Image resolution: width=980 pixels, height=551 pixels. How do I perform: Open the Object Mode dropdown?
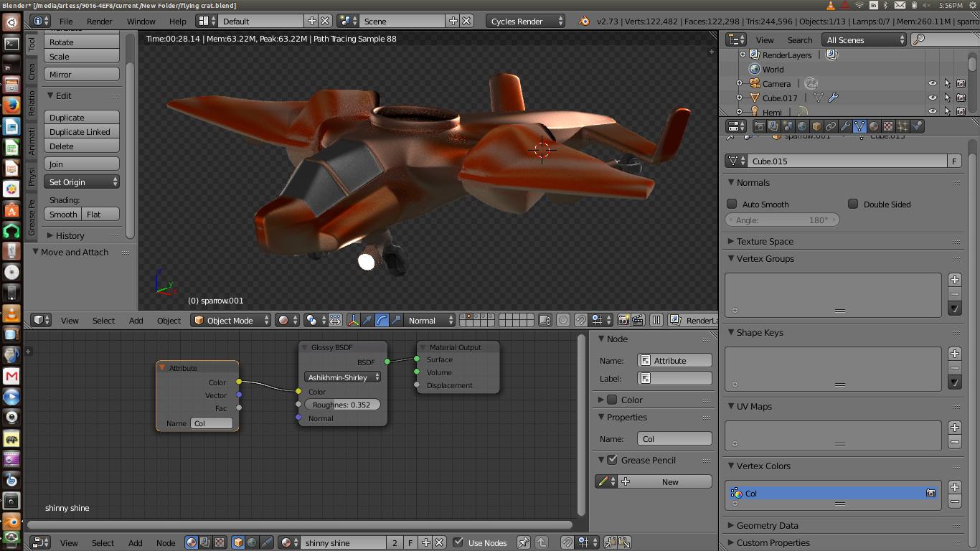point(231,321)
